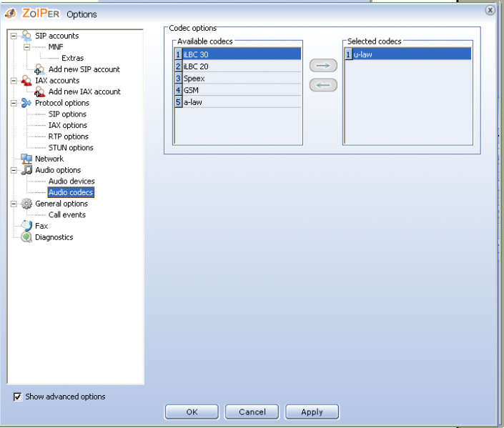Open SIP options page
The width and height of the screenshot is (504, 428).
click(x=67, y=114)
